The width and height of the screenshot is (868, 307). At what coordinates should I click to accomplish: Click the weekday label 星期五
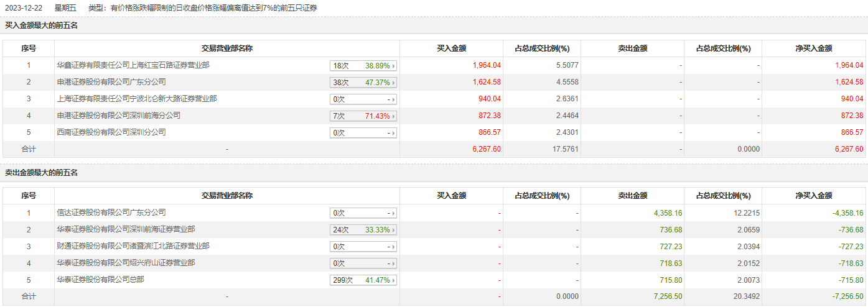click(x=65, y=7)
